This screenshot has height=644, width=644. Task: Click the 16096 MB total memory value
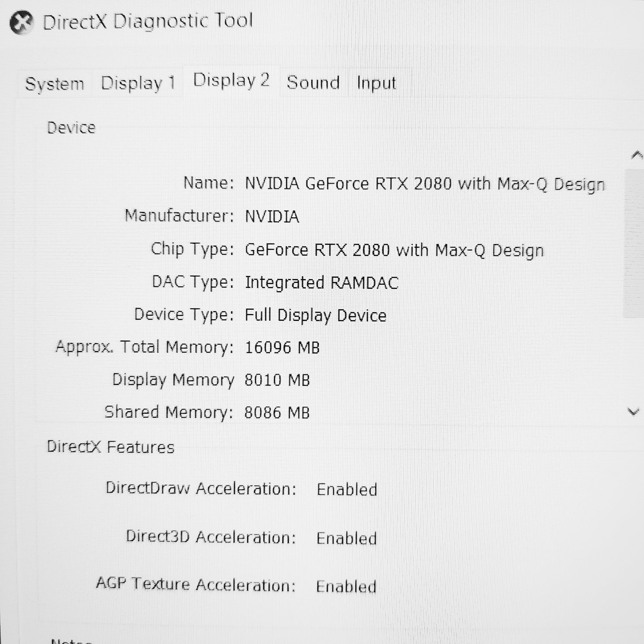tap(282, 348)
